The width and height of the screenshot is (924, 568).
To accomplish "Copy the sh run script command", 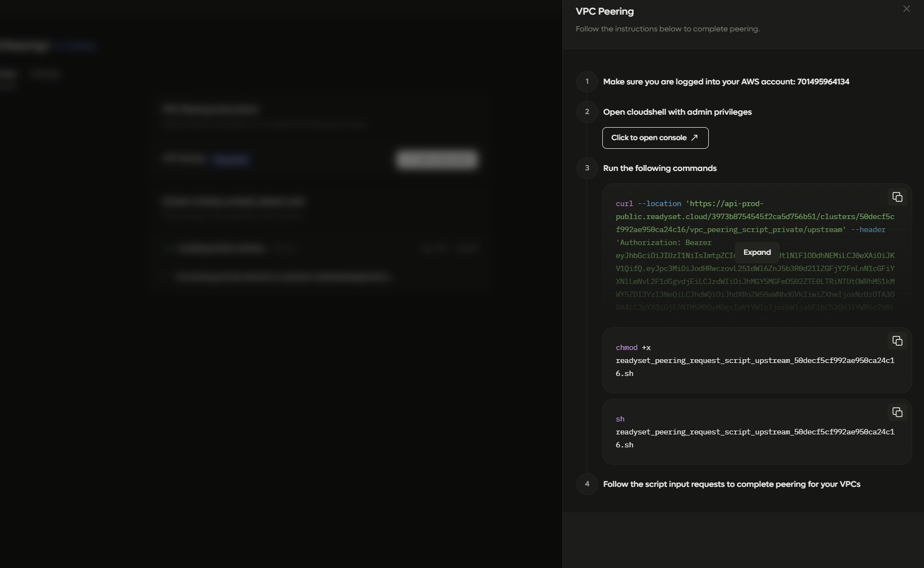I will pyautogui.click(x=898, y=412).
